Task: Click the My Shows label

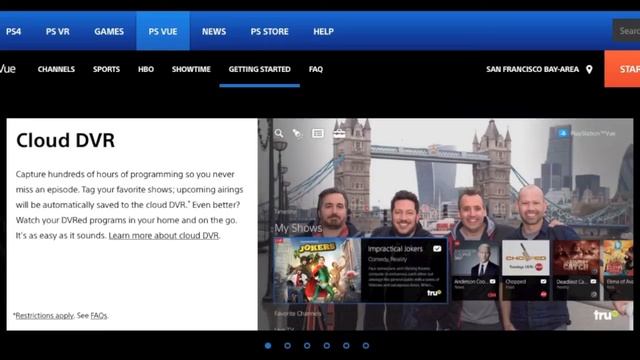Action: (x=298, y=228)
